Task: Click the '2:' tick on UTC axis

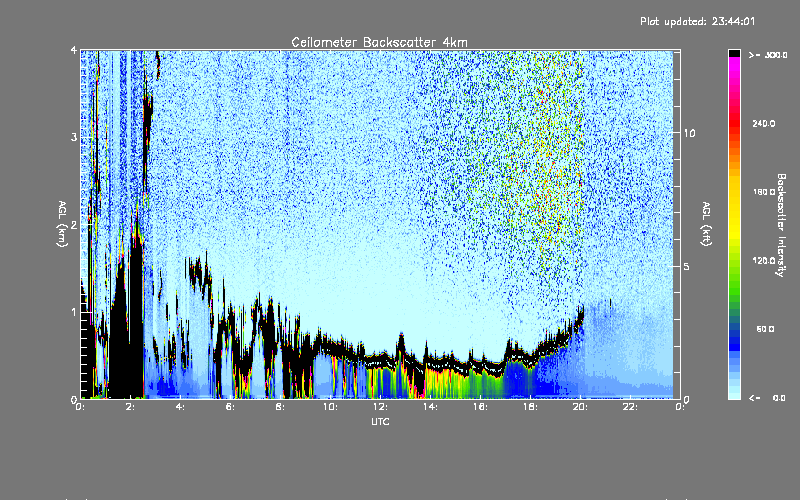Action: point(131,407)
